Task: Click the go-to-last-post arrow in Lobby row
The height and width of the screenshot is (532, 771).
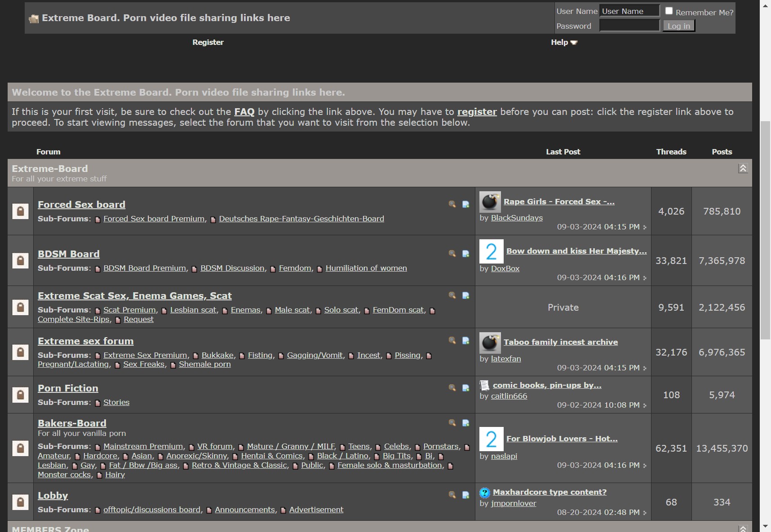Action: pyautogui.click(x=645, y=513)
